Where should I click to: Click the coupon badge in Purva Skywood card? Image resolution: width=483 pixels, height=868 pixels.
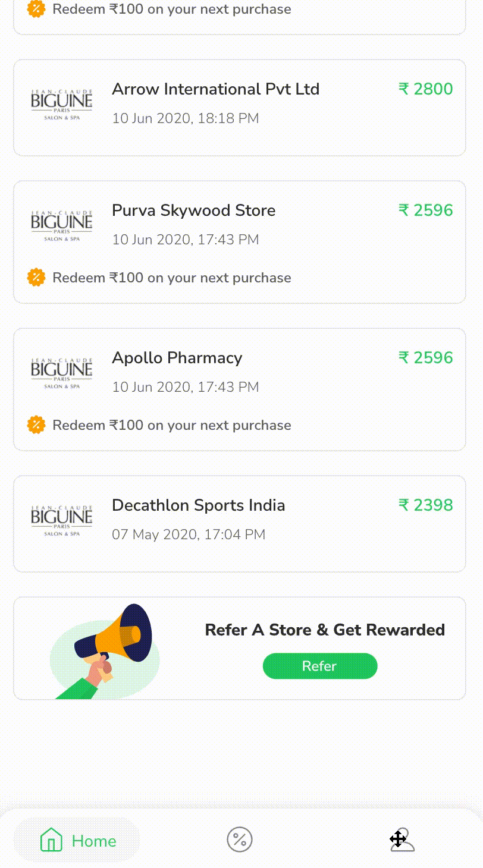[x=36, y=278]
